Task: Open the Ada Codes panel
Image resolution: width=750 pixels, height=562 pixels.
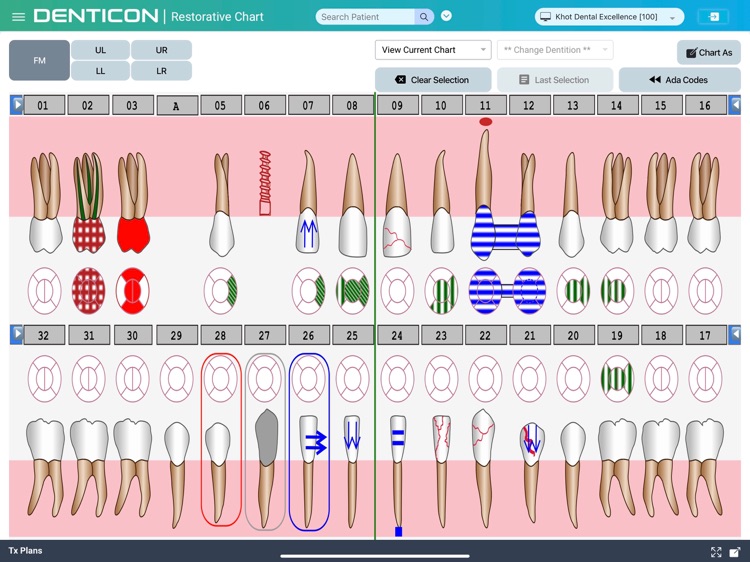Action: pos(680,80)
